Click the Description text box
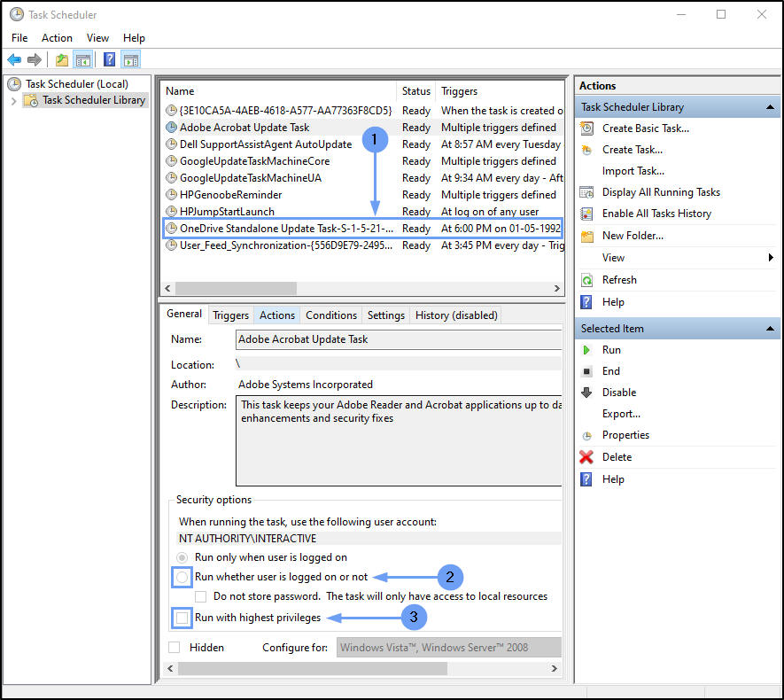 (x=399, y=440)
